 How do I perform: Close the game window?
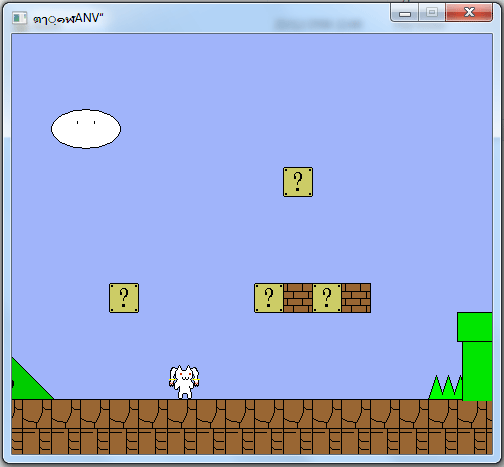pyautogui.click(x=469, y=13)
